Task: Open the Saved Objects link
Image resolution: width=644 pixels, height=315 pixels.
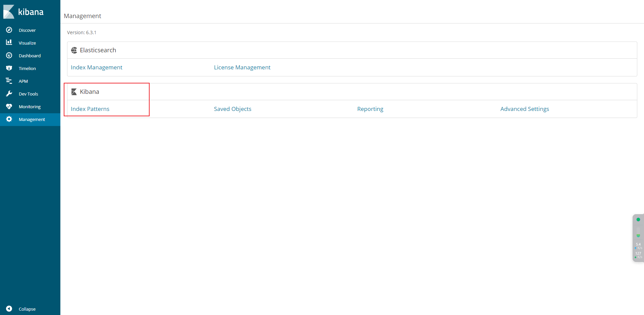Action: (232, 109)
